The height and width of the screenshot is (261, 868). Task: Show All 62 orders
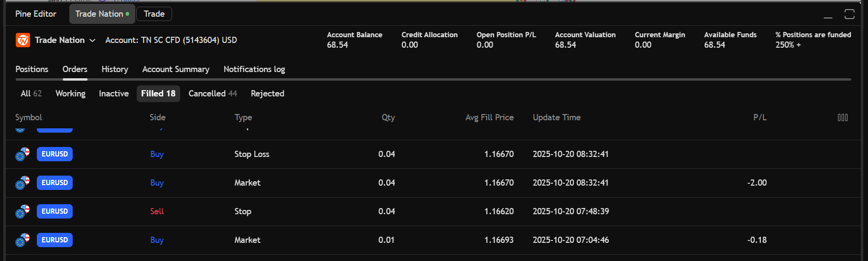click(31, 94)
